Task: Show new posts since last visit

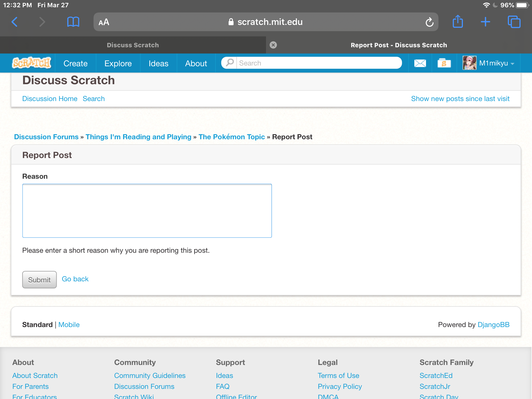Action: tap(460, 98)
